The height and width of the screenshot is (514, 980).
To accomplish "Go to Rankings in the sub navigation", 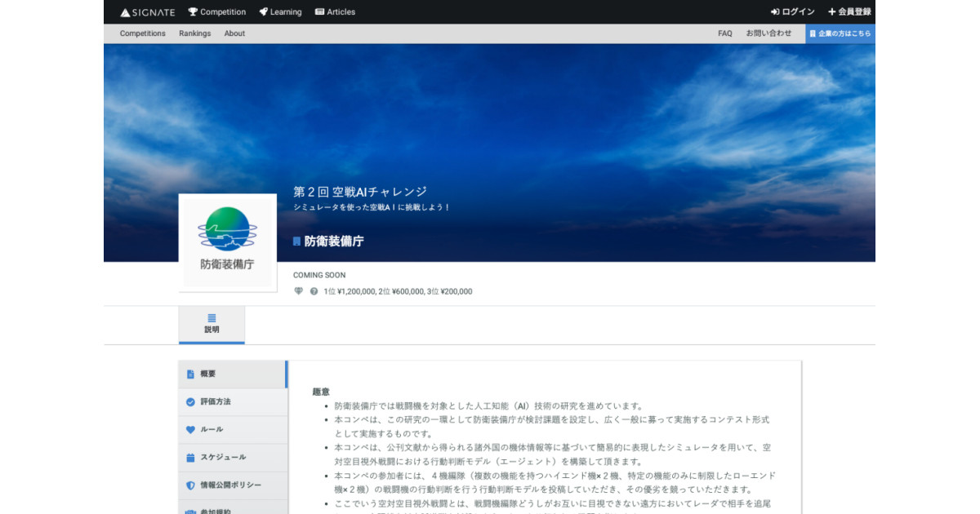I will pos(195,33).
